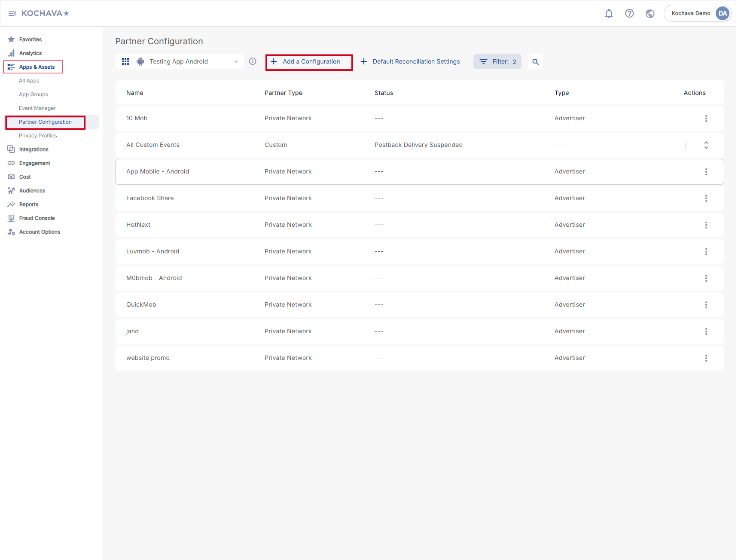Open the Kochava Demo account menu

[x=697, y=13]
